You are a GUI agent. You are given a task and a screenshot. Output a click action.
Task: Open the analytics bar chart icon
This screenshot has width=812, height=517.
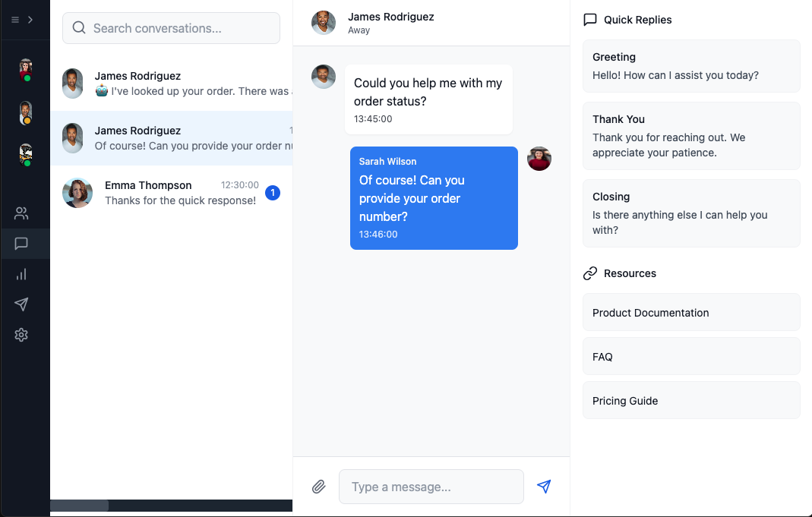tap(21, 274)
